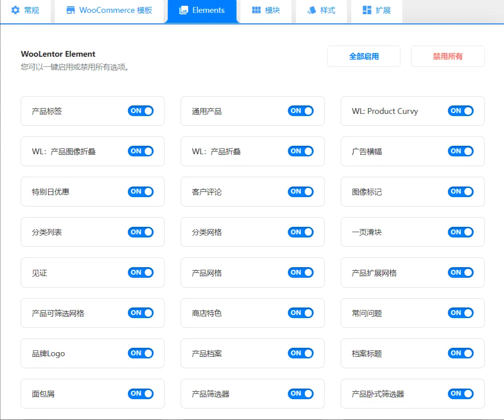Turn off the 一页滑块 switch
The width and height of the screenshot is (504, 420).
tap(461, 232)
